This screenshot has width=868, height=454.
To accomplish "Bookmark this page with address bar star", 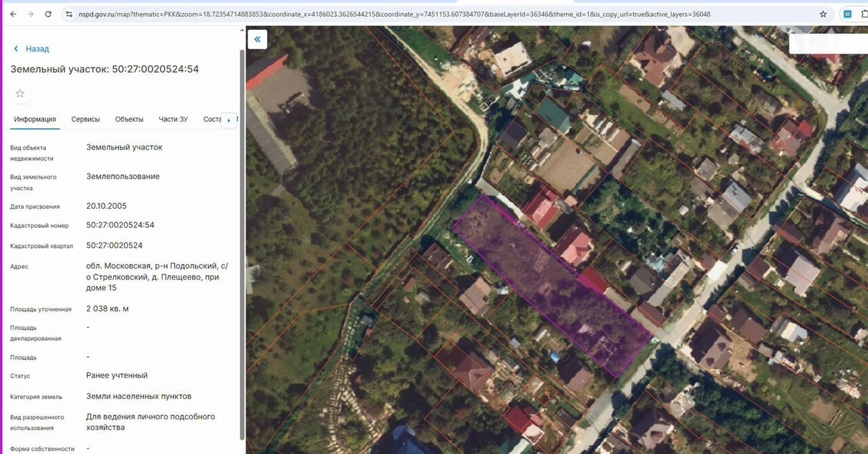I will point(823,14).
